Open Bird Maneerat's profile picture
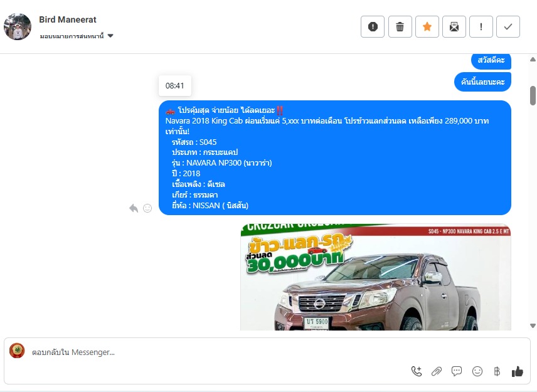 click(x=18, y=27)
